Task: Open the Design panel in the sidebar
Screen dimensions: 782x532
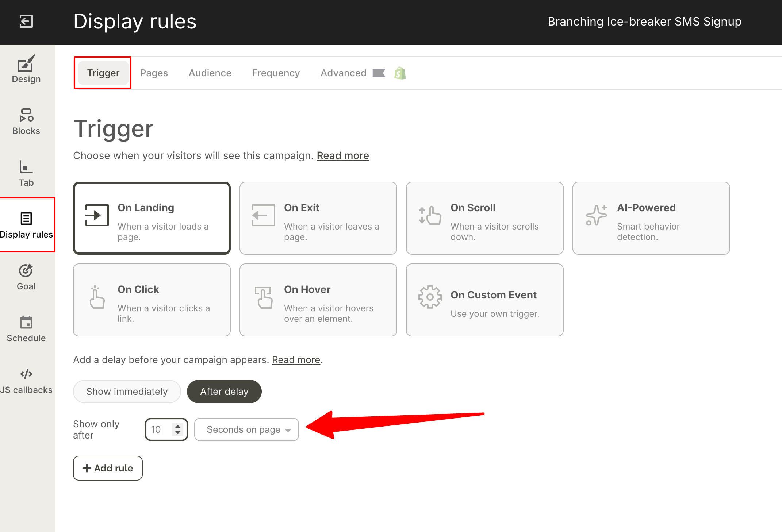Action: (x=26, y=69)
